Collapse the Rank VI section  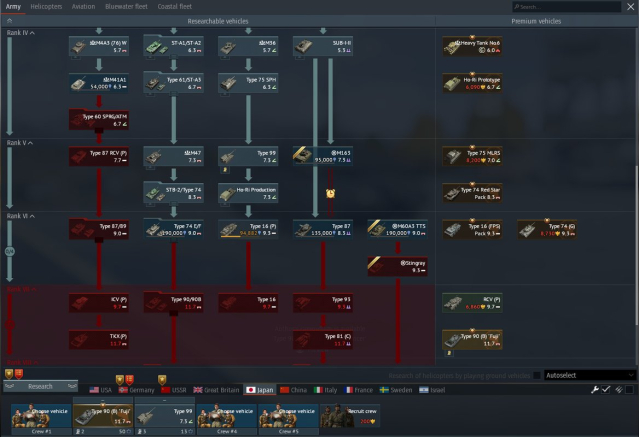tap(33, 216)
